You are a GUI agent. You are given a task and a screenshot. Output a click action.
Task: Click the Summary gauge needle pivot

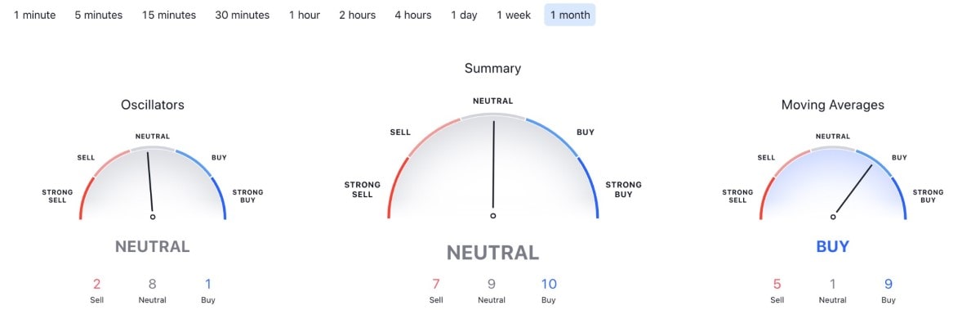(492, 216)
